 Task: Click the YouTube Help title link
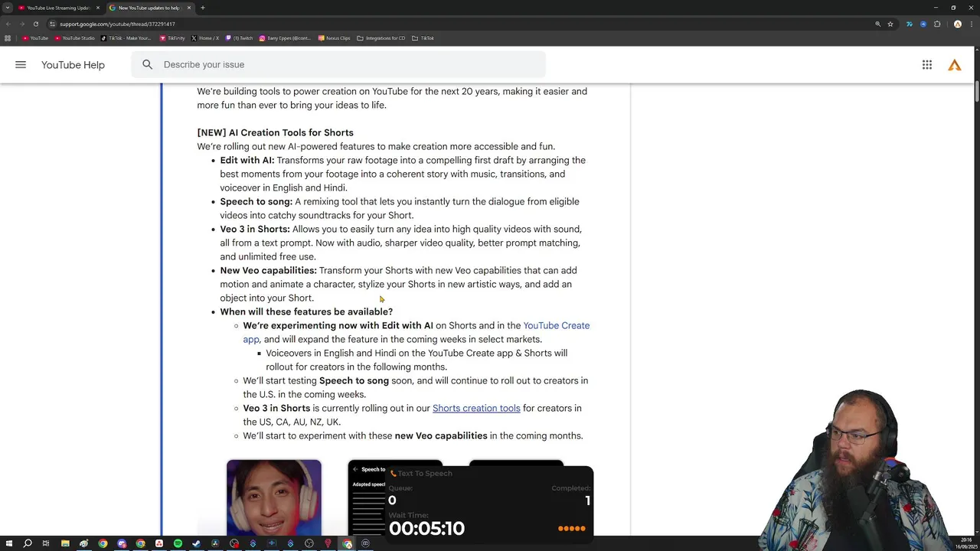pos(73,65)
